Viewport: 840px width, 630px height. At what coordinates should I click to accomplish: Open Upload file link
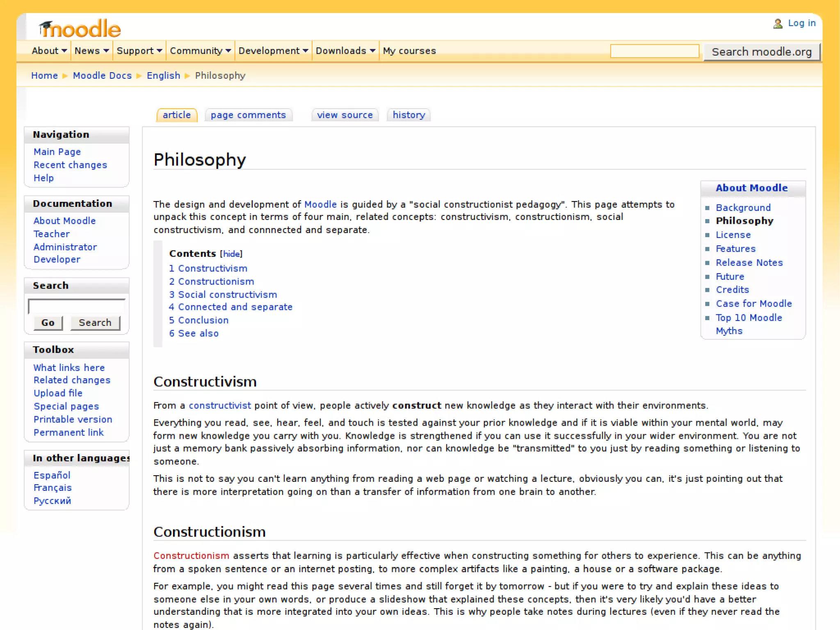tap(58, 393)
